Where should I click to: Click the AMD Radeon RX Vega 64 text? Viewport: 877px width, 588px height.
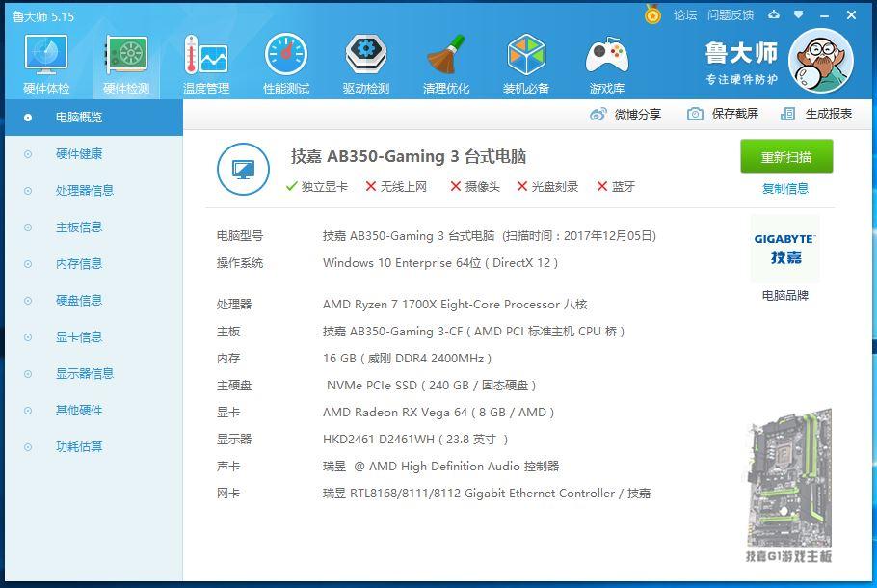pos(438,413)
